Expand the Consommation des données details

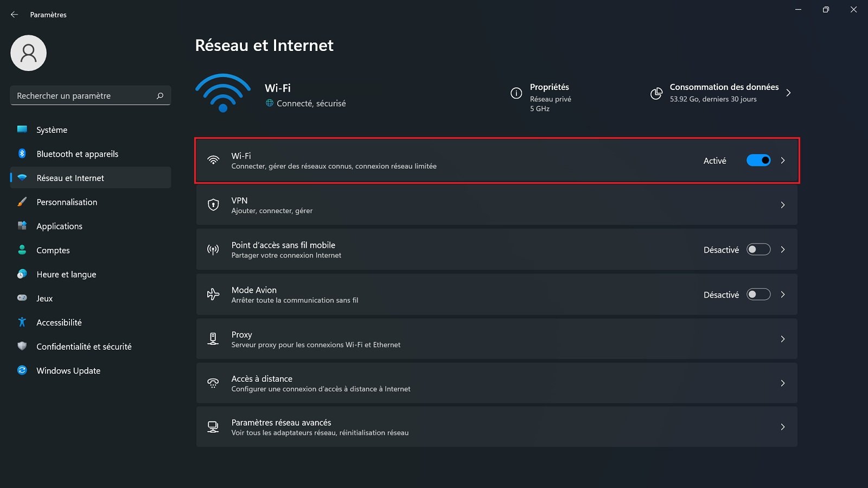coord(788,93)
